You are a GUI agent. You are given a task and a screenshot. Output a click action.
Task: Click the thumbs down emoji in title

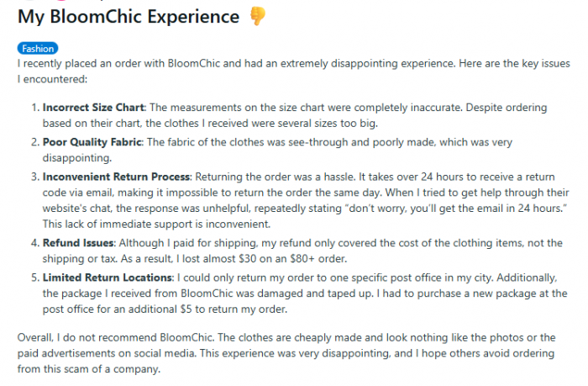point(258,16)
